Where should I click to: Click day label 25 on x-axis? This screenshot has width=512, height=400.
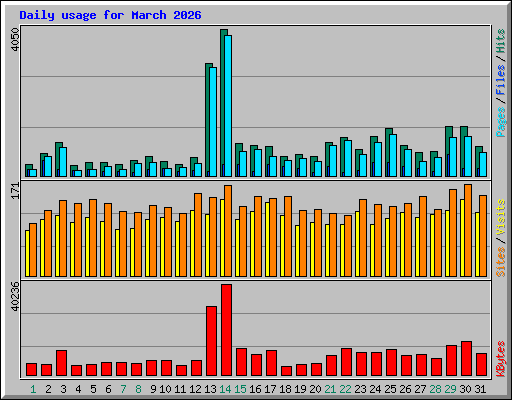(x=390, y=389)
